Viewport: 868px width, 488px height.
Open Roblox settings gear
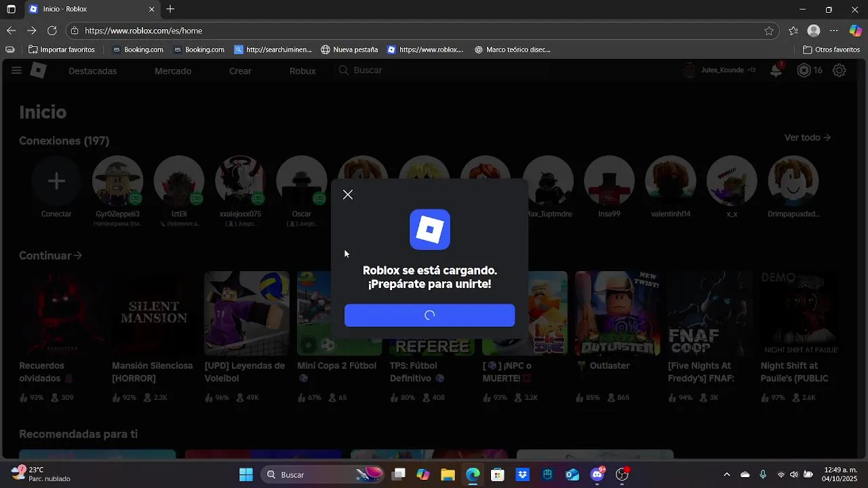840,70
